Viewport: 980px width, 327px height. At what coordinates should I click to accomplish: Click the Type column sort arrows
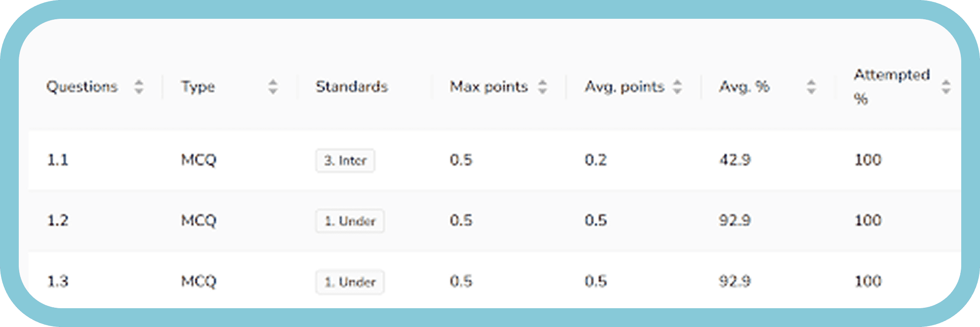[x=273, y=86]
